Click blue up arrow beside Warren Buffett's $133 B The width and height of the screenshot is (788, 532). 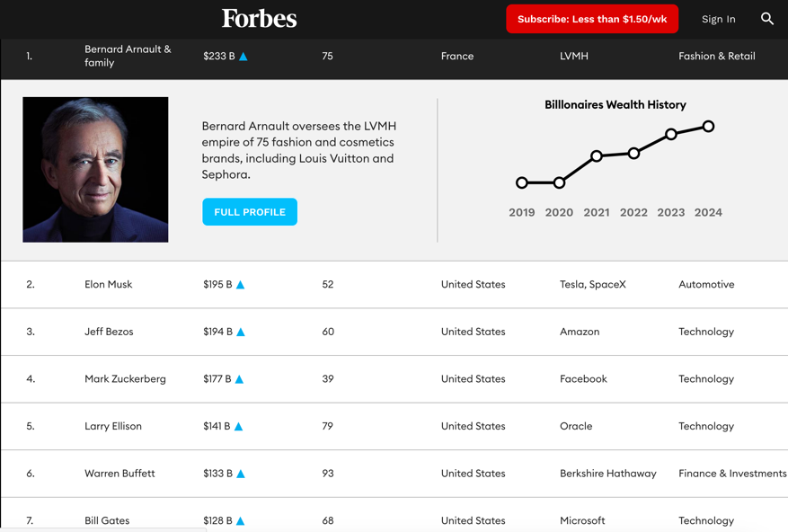tap(241, 474)
